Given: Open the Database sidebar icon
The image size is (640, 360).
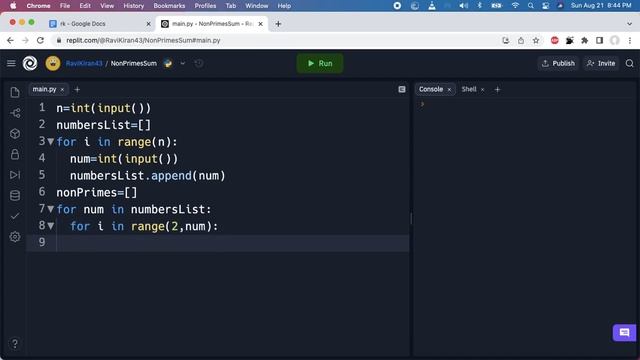Looking at the screenshot, I should (x=15, y=196).
